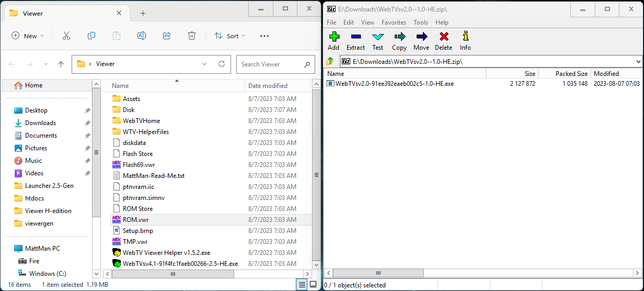Sort 7-Zip list by Modified column
The height and width of the screenshot is (291, 644).
click(616, 74)
